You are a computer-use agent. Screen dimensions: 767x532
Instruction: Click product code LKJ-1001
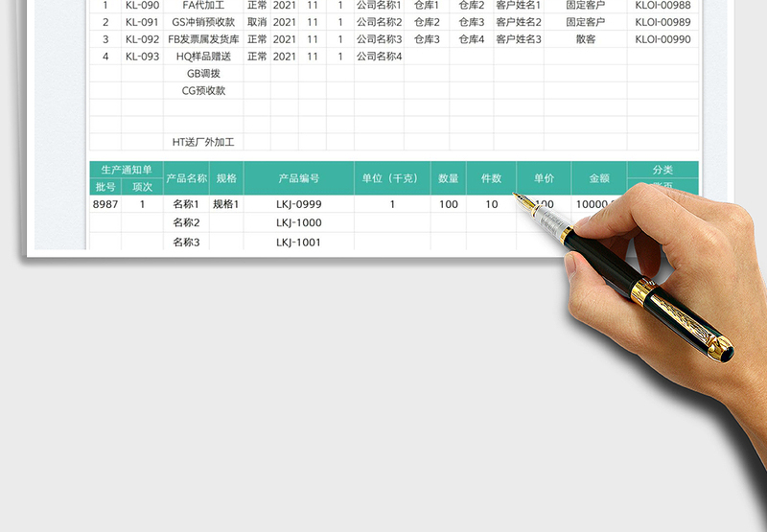point(299,243)
